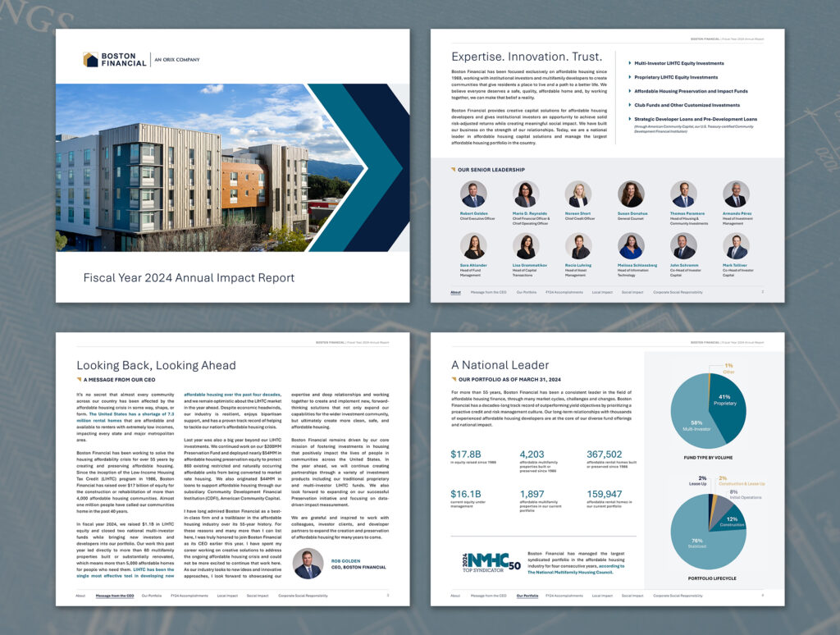
Task: Click Strategic Developer Loans and Pre-Development Loans text
Action: click(x=696, y=119)
